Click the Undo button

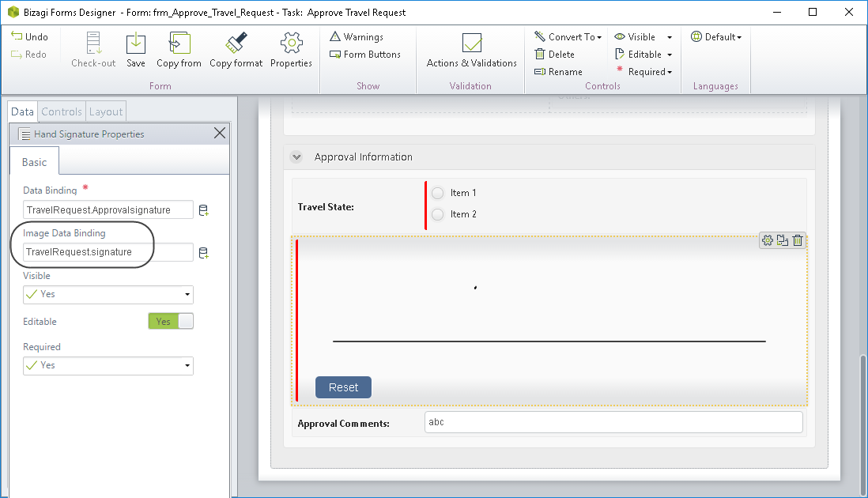[x=30, y=36]
